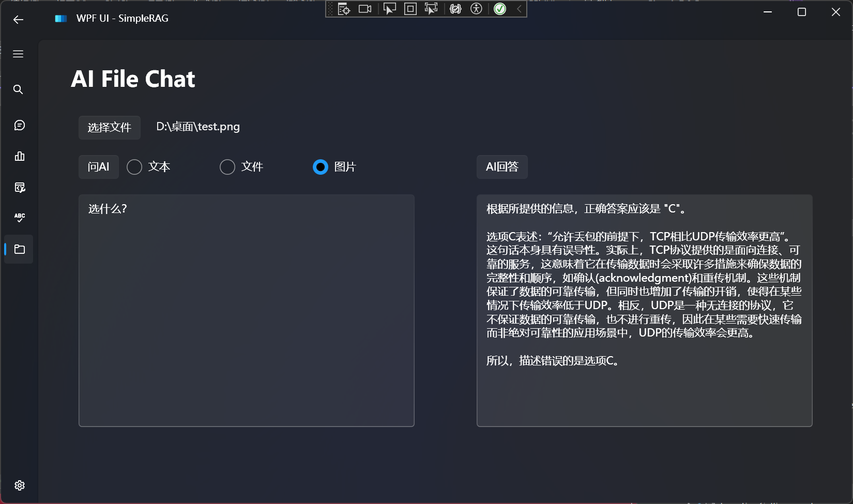Click the 问AI button
The height and width of the screenshot is (504, 853).
click(99, 167)
